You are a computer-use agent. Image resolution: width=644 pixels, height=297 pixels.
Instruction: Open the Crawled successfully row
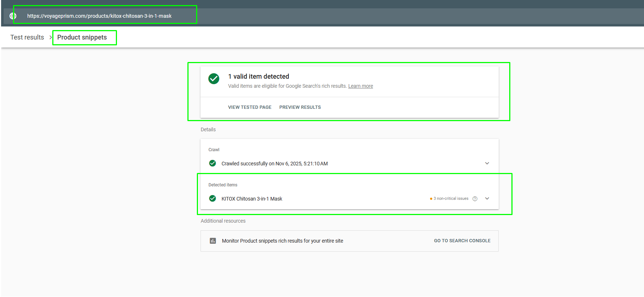(x=349, y=164)
